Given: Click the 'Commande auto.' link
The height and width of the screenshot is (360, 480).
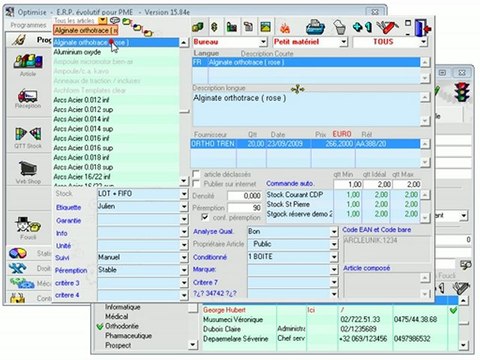Looking at the screenshot, I should coord(290,184).
